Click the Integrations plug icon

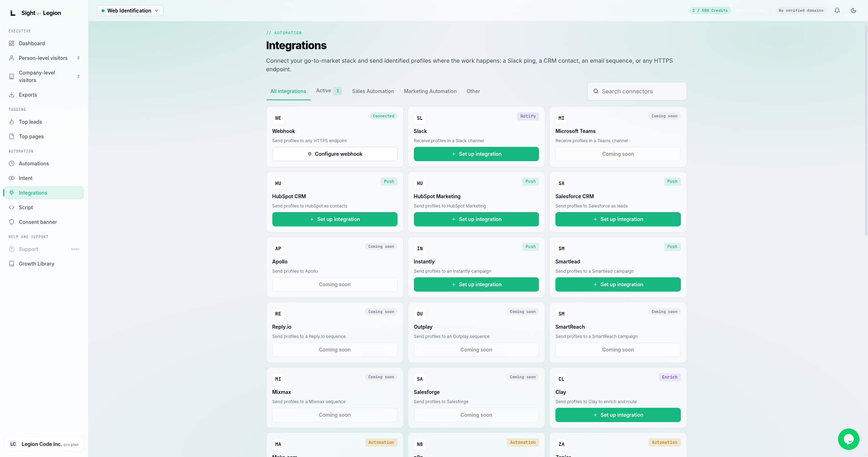(12, 193)
